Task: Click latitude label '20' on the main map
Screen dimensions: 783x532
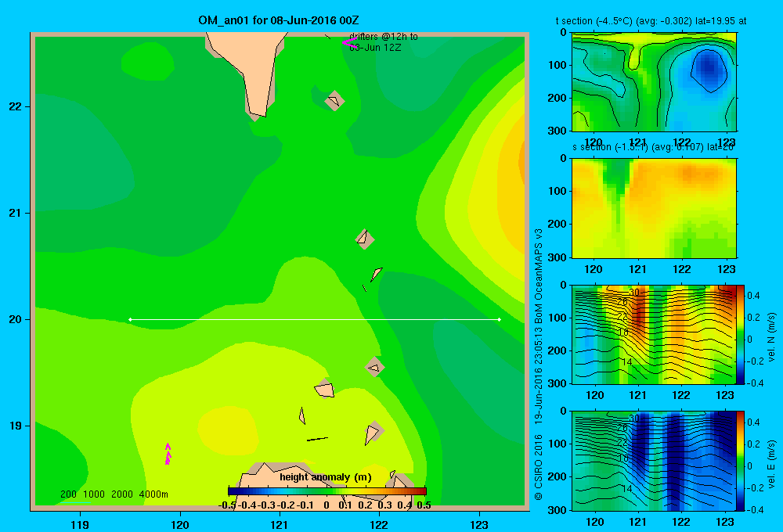Action: click(x=16, y=319)
